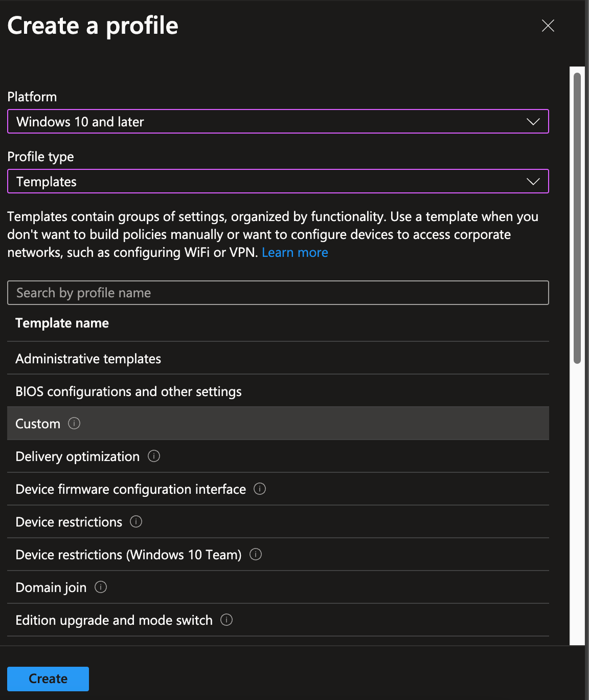Click the Create button
The height and width of the screenshot is (700, 589).
[48, 679]
